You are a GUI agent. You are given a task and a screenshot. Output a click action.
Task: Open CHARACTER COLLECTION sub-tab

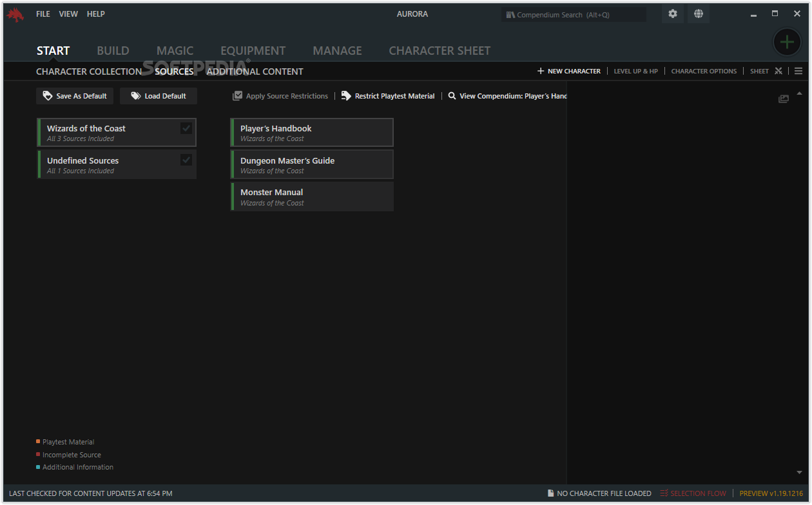(x=89, y=71)
